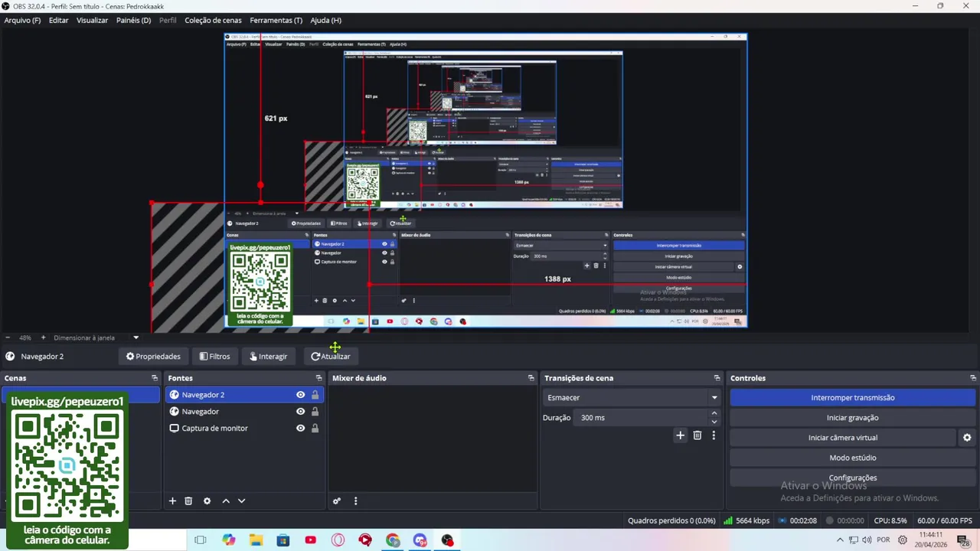Zoom out the preview with minus icon

point(8,337)
